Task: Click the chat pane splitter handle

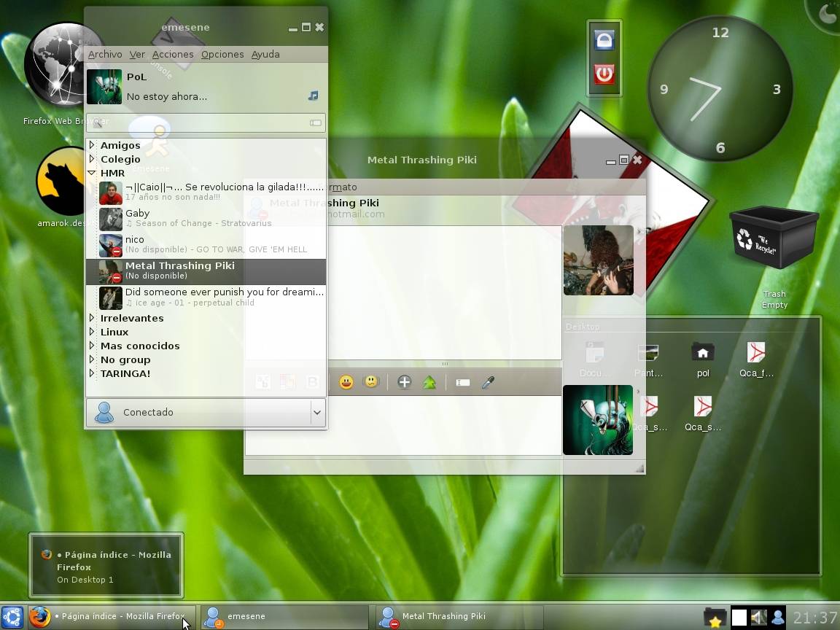Action: 445,364
